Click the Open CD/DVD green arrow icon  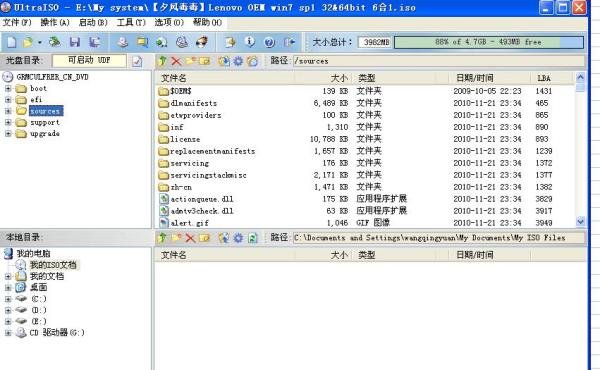(55, 42)
